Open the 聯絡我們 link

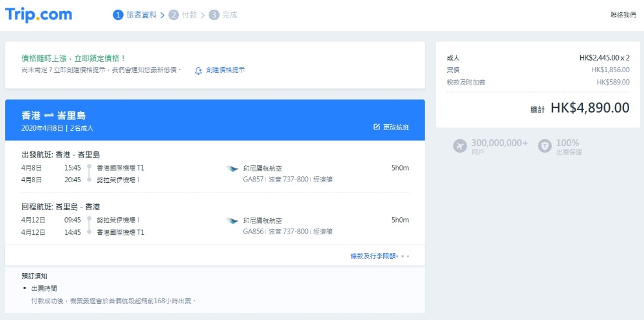[623, 15]
